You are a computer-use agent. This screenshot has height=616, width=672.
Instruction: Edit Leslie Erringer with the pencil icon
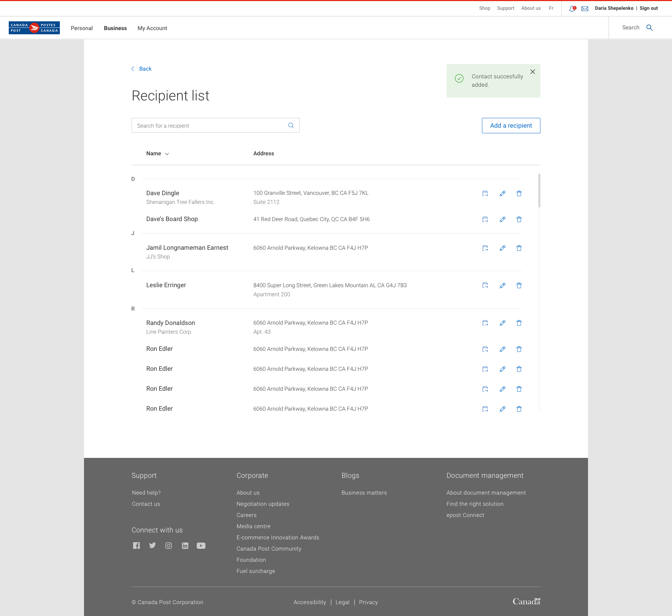(502, 285)
